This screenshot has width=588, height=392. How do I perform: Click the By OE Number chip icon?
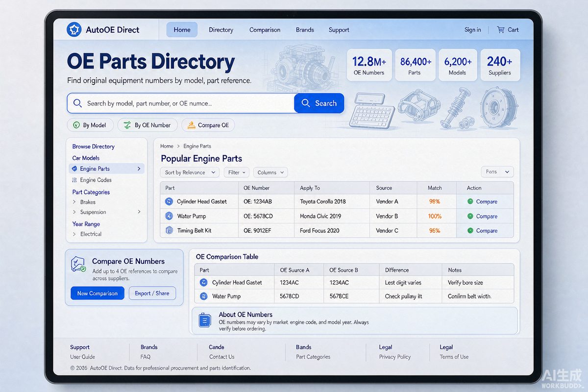(127, 125)
